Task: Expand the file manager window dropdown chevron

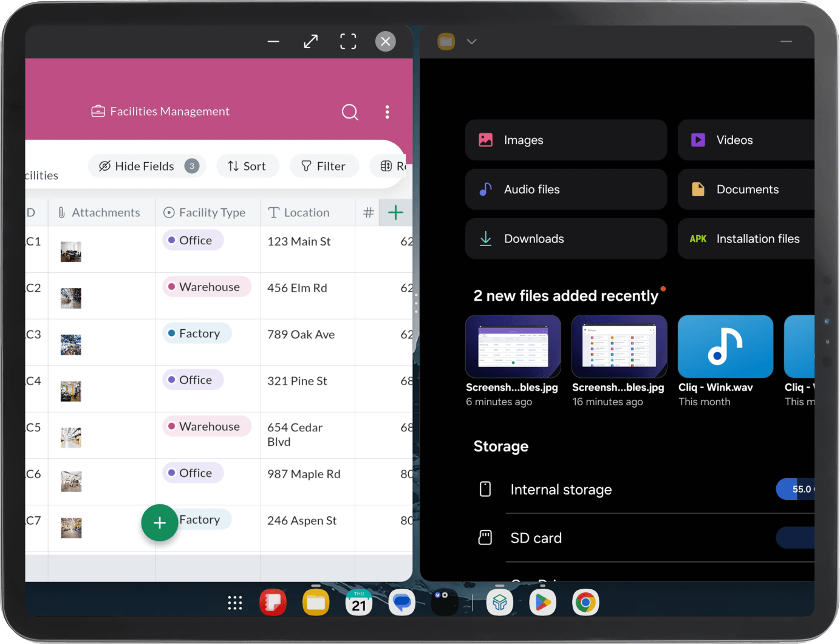Action: [x=472, y=41]
